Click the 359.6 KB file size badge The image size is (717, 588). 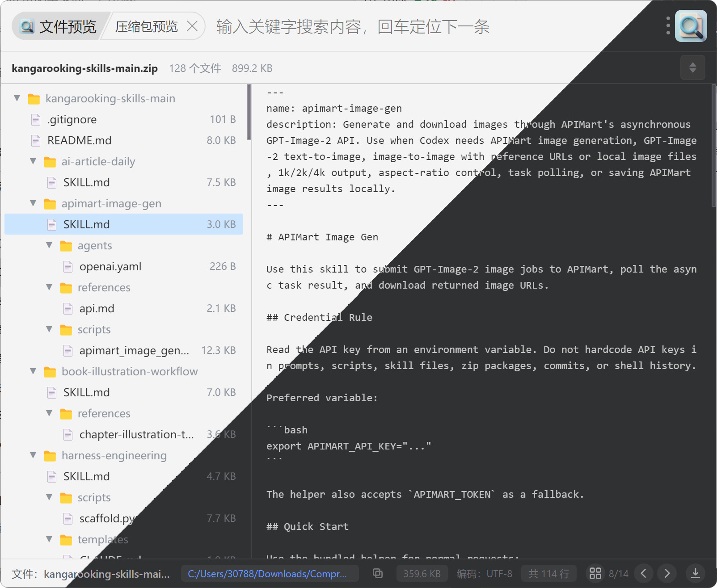422,574
